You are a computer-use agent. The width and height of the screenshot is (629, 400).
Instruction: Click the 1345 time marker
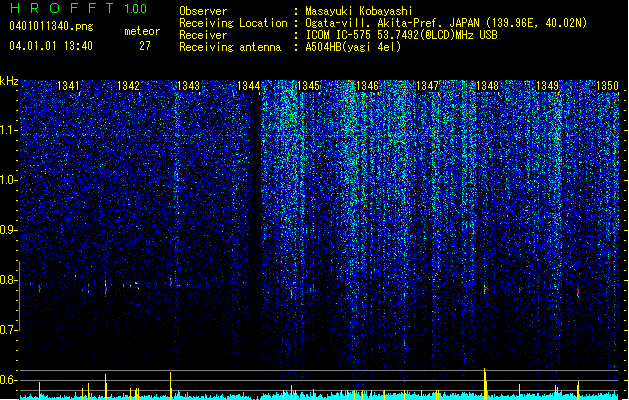pyautogui.click(x=308, y=85)
